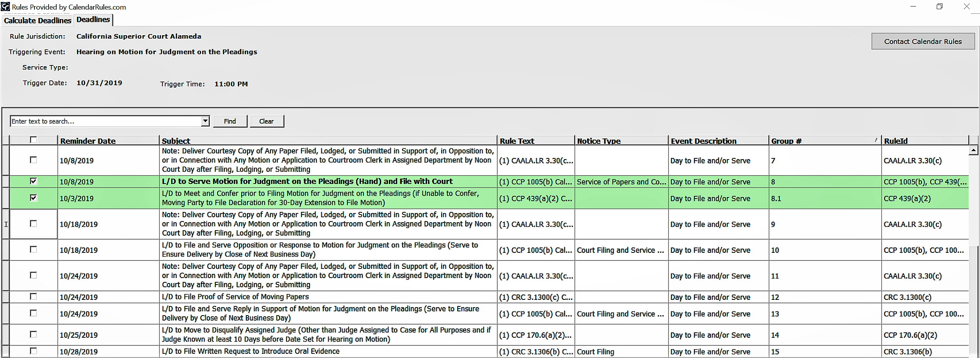This screenshot has height=358, width=980.
Task: Check the Group 11 courtesy copy note row
Action: (33, 275)
